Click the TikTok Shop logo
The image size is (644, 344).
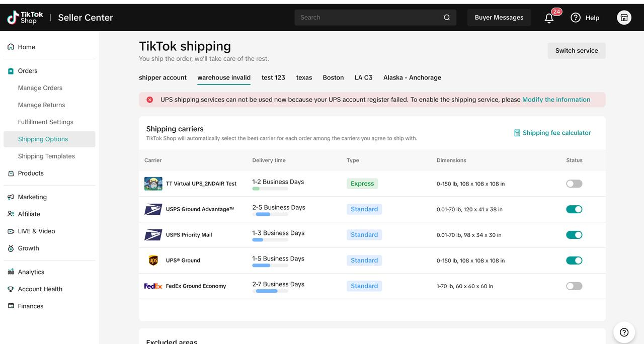(25, 18)
